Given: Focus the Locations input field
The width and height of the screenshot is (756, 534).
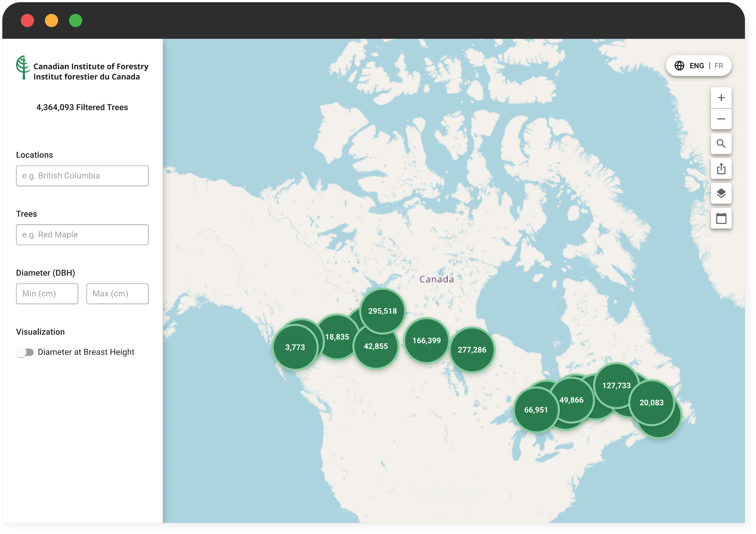Looking at the screenshot, I should point(82,176).
